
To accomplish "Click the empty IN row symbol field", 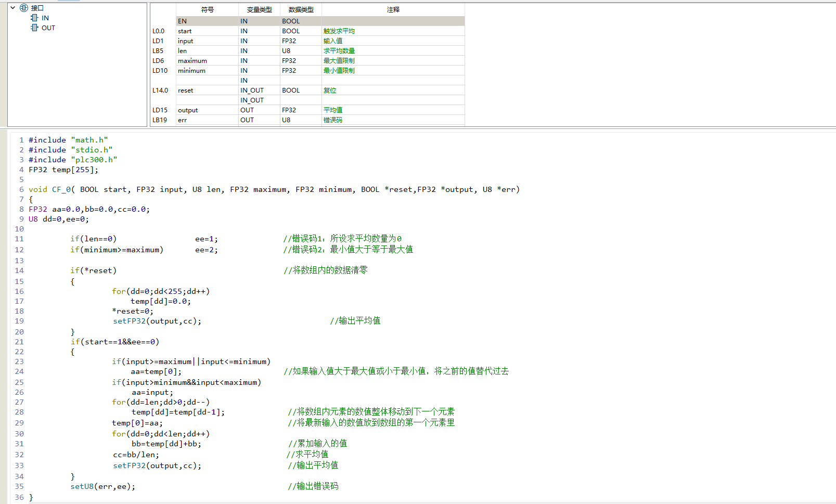I will (208, 80).
